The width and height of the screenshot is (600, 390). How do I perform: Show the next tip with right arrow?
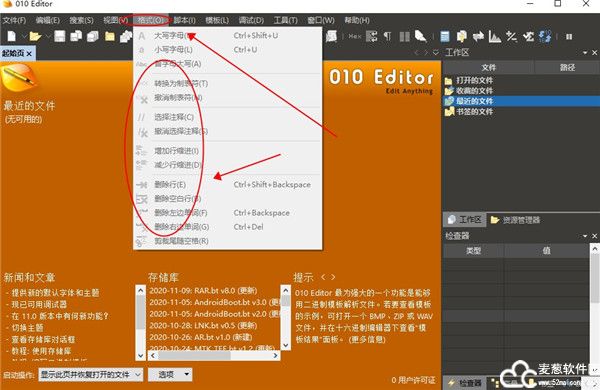click(x=333, y=277)
